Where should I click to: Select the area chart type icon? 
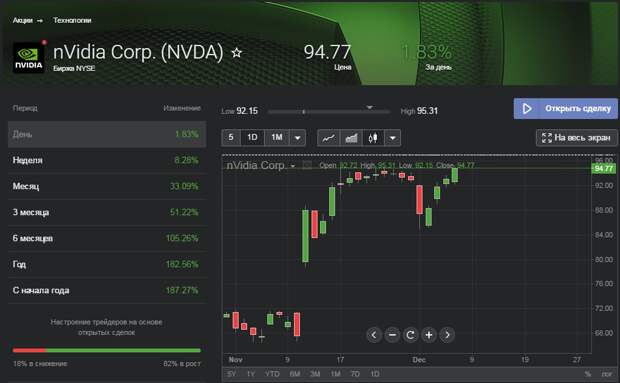pyautogui.click(x=351, y=138)
